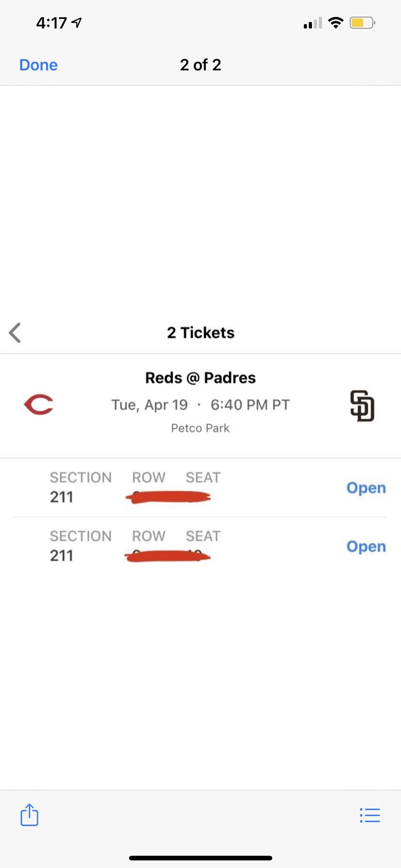This screenshot has height=868, width=401.
Task: Tap the 4:17 clock time
Action: (52, 23)
